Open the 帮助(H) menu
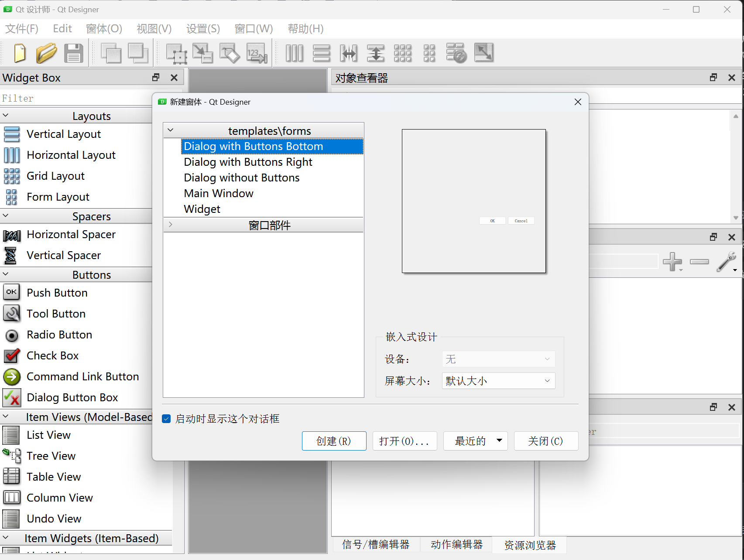This screenshot has height=560, width=744. tap(305, 29)
